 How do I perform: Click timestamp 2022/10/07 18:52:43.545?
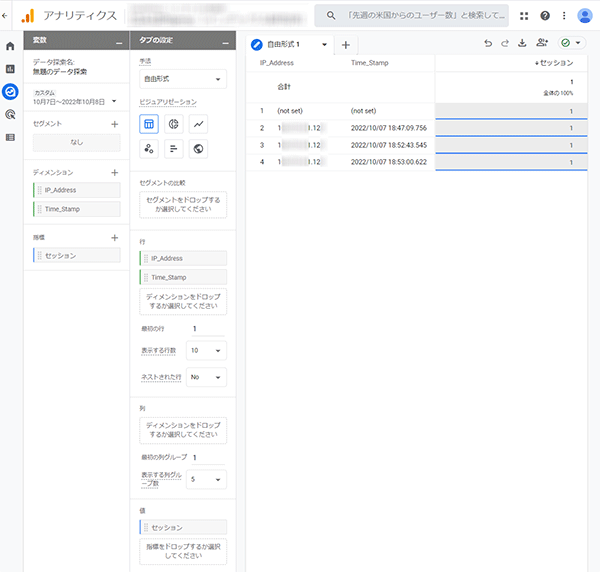(389, 145)
